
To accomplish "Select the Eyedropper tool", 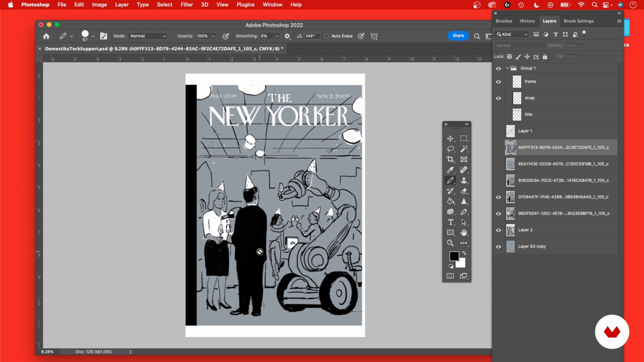I will [x=450, y=170].
